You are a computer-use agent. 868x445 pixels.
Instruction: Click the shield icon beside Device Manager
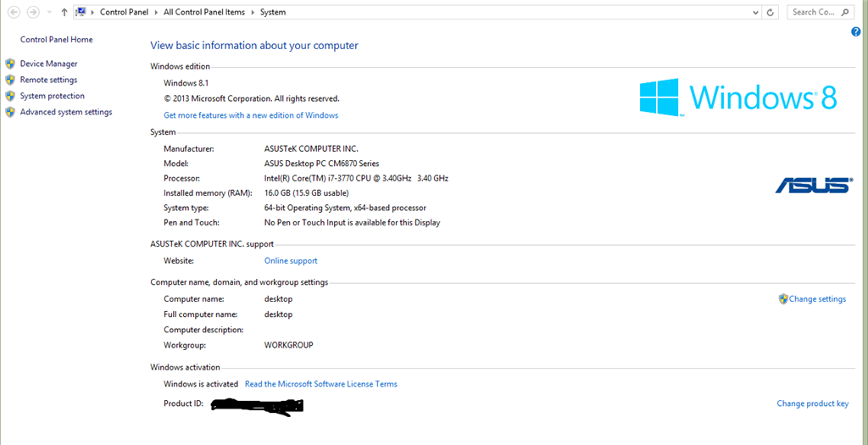[10, 64]
